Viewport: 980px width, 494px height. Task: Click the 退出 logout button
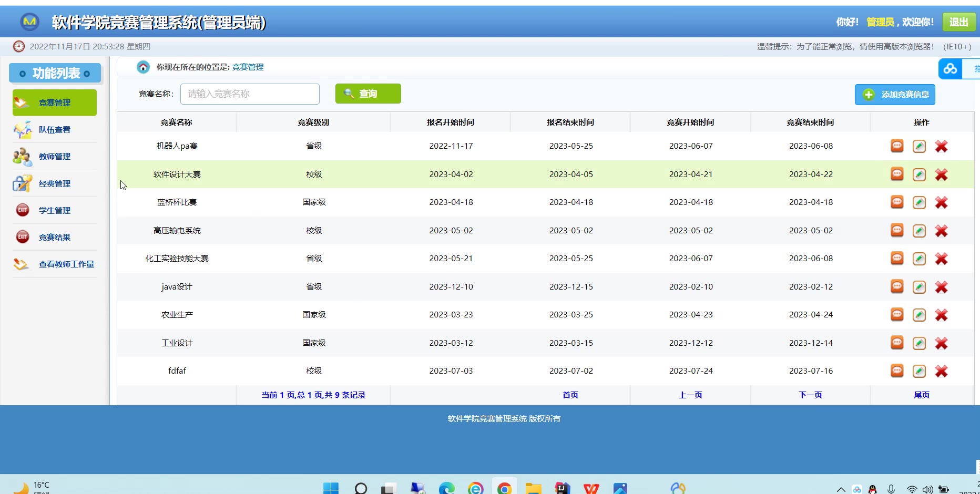click(958, 22)
